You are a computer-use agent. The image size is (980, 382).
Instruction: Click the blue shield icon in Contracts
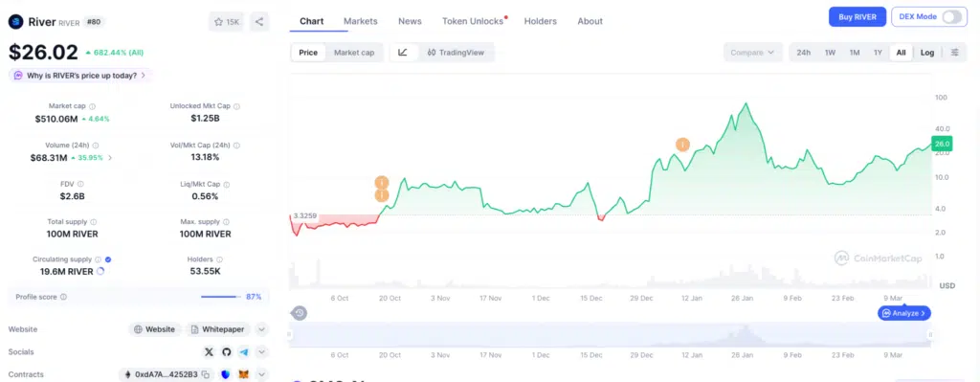226,374
